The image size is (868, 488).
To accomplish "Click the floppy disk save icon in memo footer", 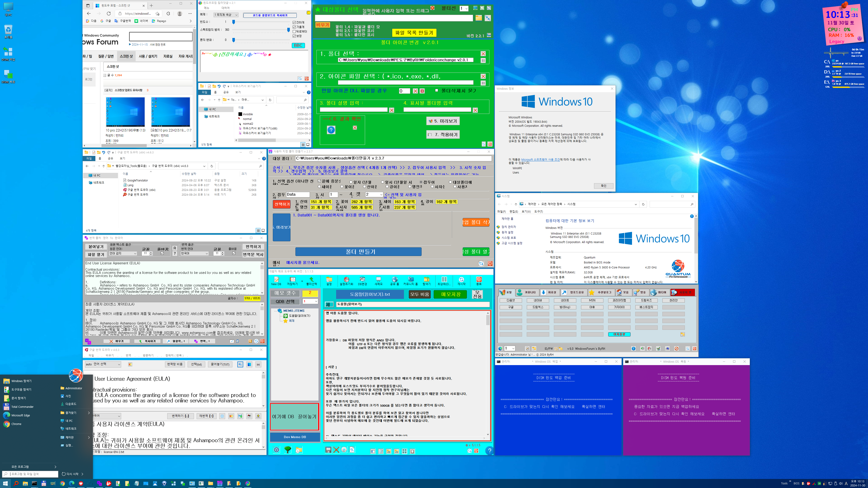I will [x=328, y=450].
